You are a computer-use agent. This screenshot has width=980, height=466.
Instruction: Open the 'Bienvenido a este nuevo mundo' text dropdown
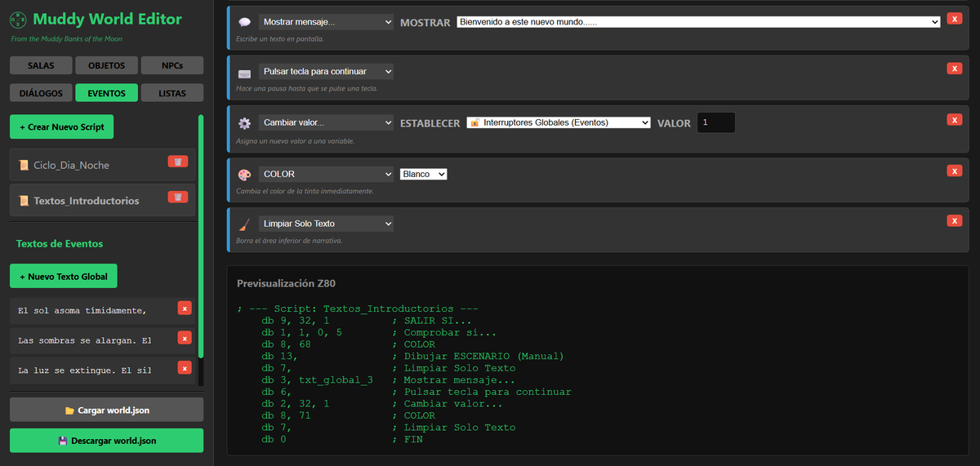coord(699,23)
